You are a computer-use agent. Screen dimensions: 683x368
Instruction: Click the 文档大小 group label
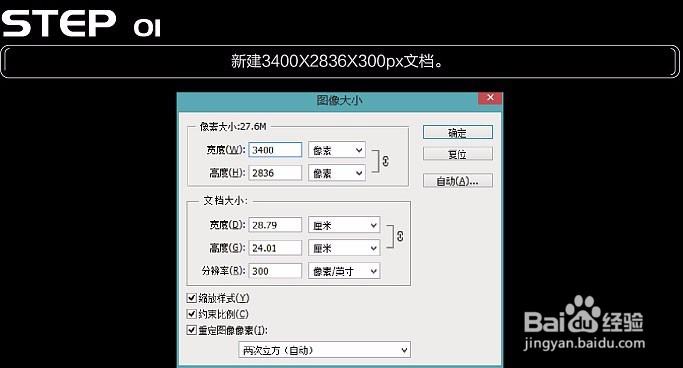point(225,201)
